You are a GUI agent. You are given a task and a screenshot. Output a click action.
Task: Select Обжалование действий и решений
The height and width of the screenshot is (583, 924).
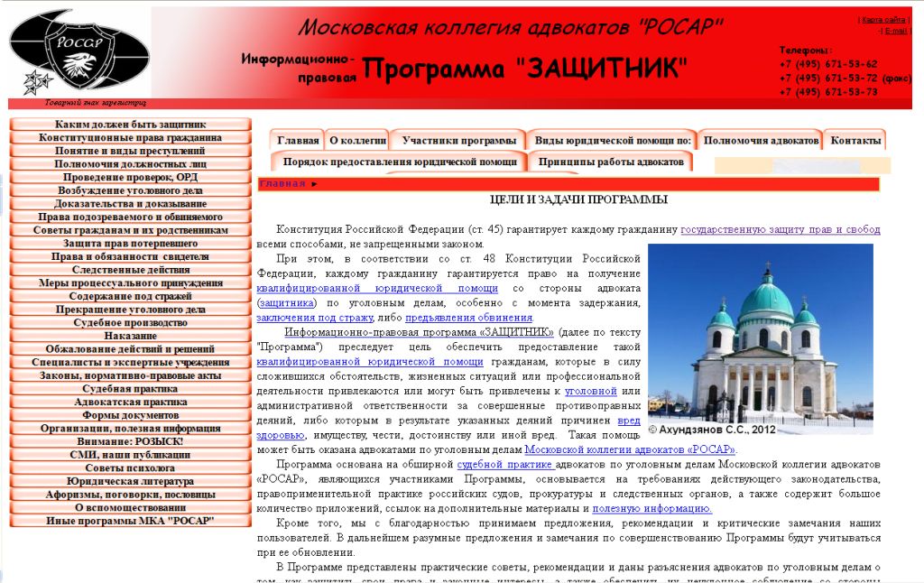130,349
